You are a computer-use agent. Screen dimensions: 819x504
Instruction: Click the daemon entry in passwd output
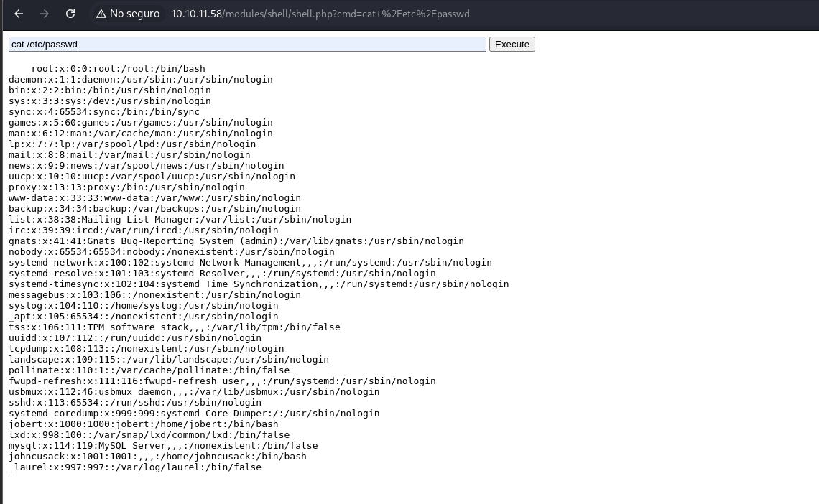coord(140,80)
